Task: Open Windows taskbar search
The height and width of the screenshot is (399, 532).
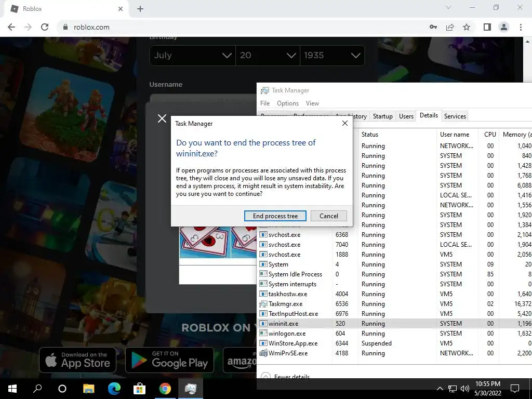Action: [37, 389]
